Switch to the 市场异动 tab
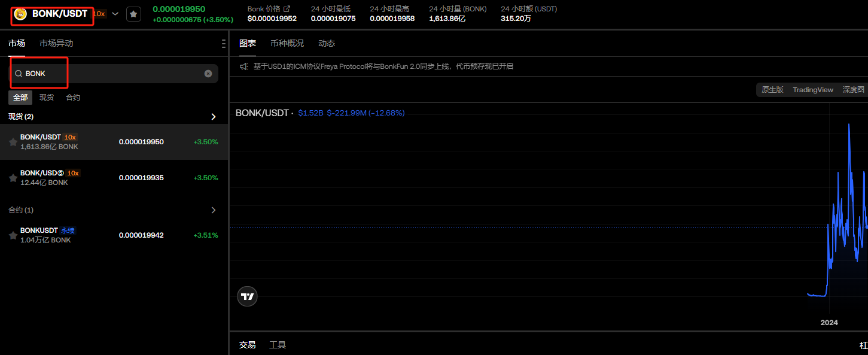Image resolution: width=868 pixels, height=355 pixels. point(56,43)
